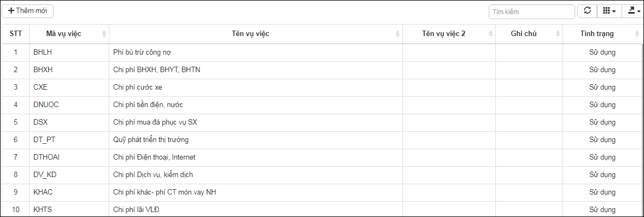Sort by Mã vụ việc arrows icon
644x217 pixels.
click(104, 34)
